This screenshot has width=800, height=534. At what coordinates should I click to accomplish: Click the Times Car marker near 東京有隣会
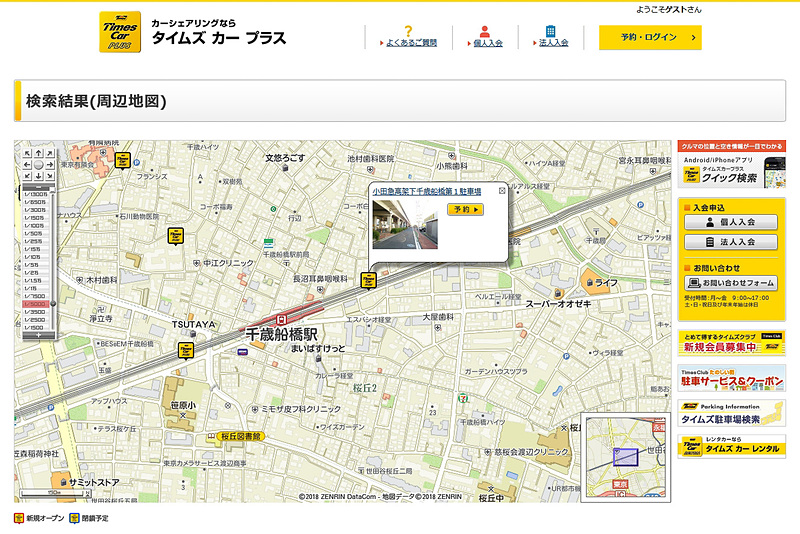[122, 161]
